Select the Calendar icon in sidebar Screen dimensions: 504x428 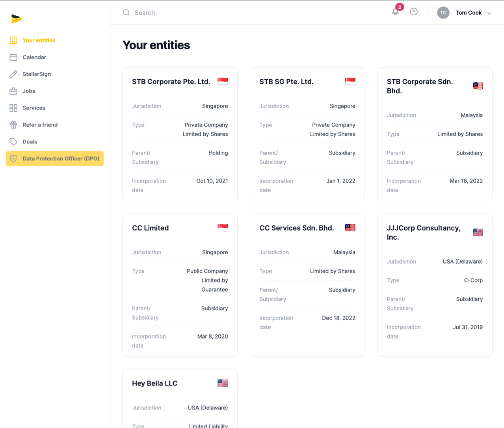(x=13, y=57)
